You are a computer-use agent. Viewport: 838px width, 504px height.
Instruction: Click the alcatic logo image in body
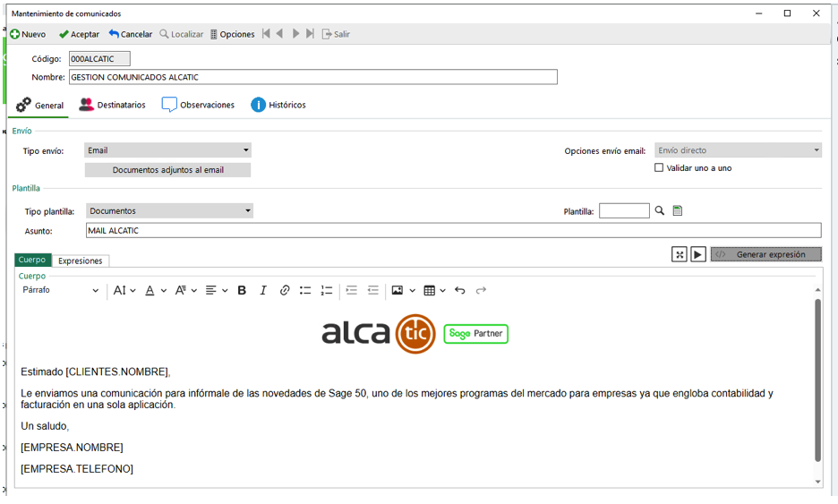379,334
